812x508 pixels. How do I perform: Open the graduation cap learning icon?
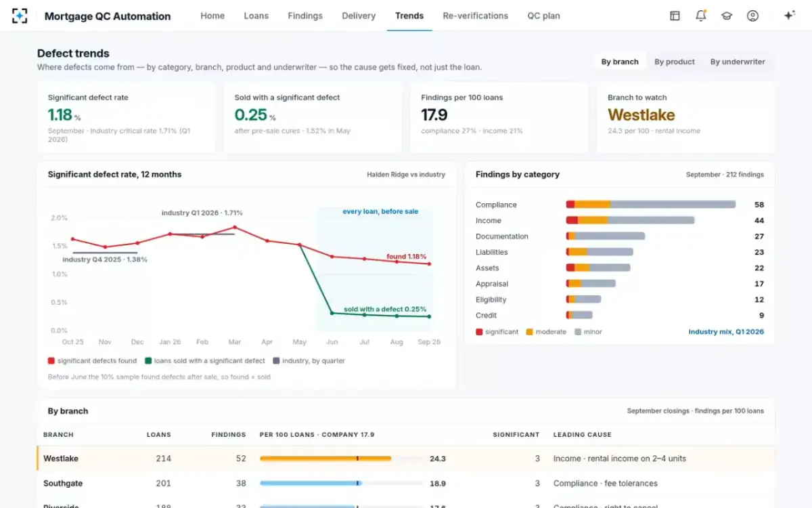(727, 16)
